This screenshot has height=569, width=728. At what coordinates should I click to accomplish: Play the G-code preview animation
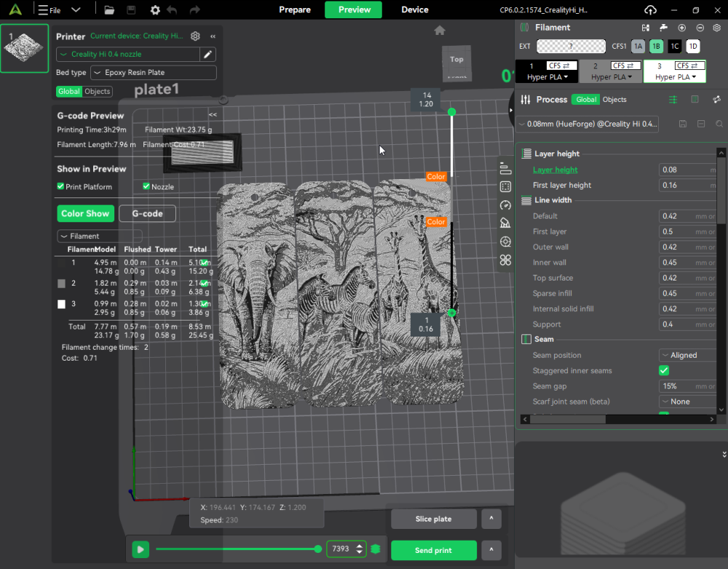tap(141, 549)
